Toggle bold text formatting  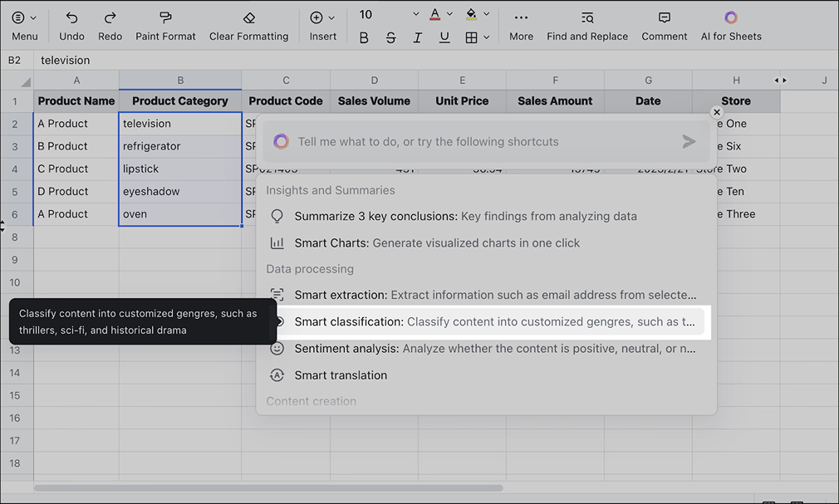pyautogui.click(x=364, y=37)
